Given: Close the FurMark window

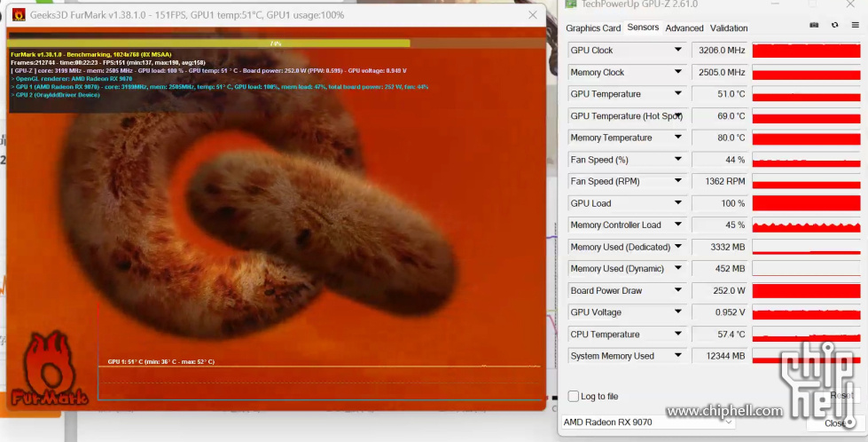Looking at the screenshot, I should coord(533,15).
